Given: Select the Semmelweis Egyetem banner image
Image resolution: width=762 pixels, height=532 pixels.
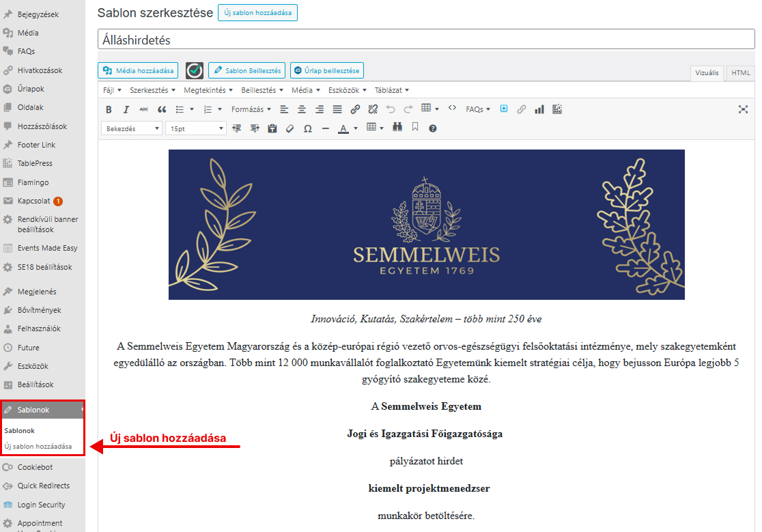Looking at the screenshot, I should pyautogui.click(x=426, y=225).
